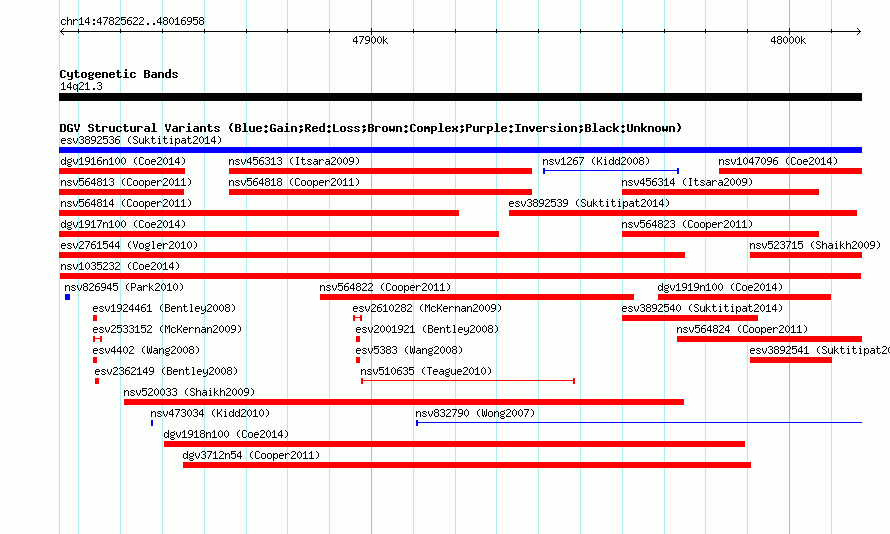Select esv3892539 (Suktitipat2014) label

click(x=589, y=203)
